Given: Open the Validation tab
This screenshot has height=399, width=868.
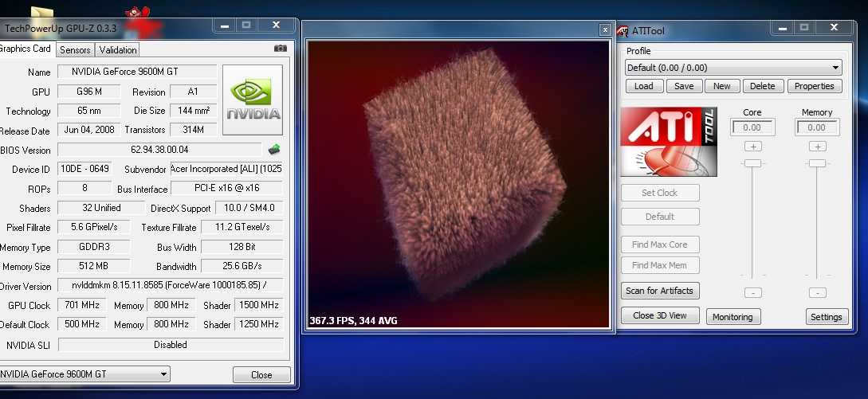Looking at the screenshot, I should (117, 50).
